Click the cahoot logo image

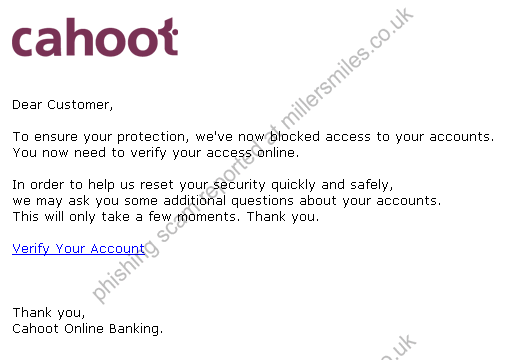(x=95, y=37)
